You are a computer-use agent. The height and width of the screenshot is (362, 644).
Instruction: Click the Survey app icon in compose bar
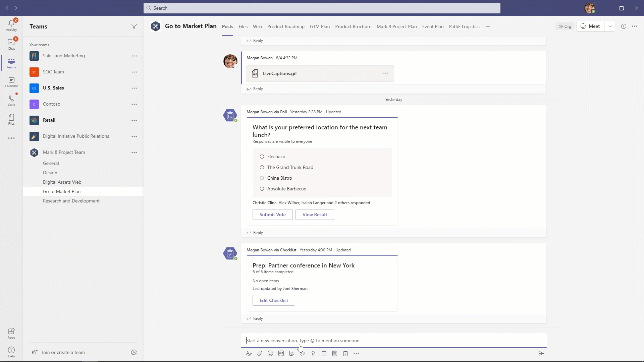tap(335, 353)
